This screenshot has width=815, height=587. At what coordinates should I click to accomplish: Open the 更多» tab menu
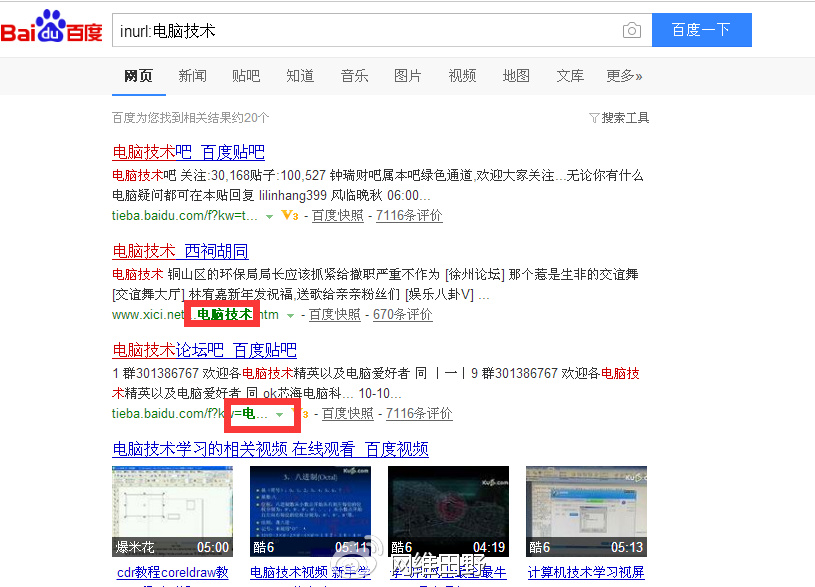(x=624, y=76)
